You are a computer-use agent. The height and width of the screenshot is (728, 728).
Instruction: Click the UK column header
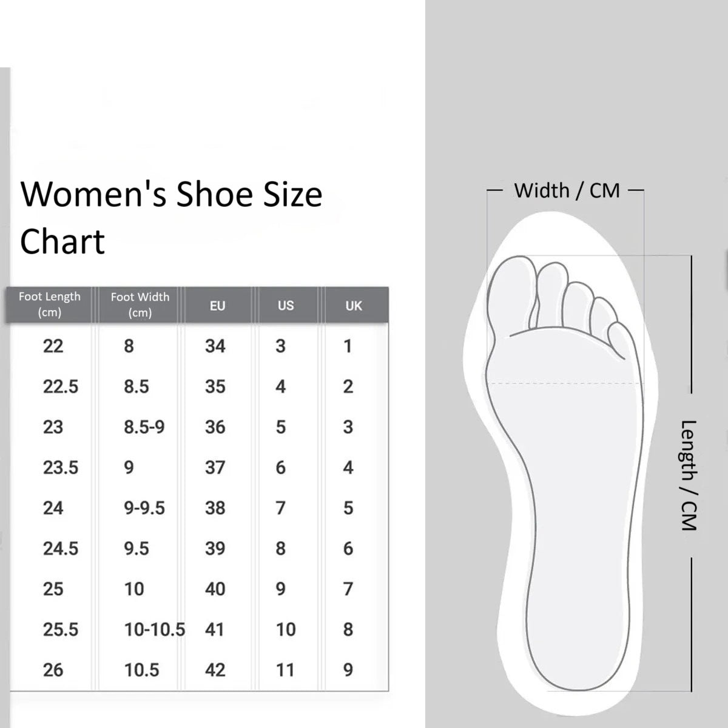pos(354,306)
